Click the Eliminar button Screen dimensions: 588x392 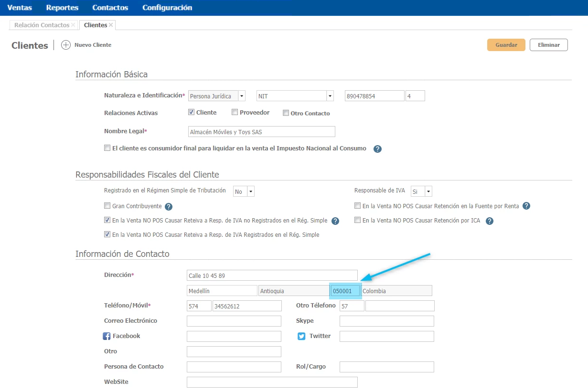point(548,45)
